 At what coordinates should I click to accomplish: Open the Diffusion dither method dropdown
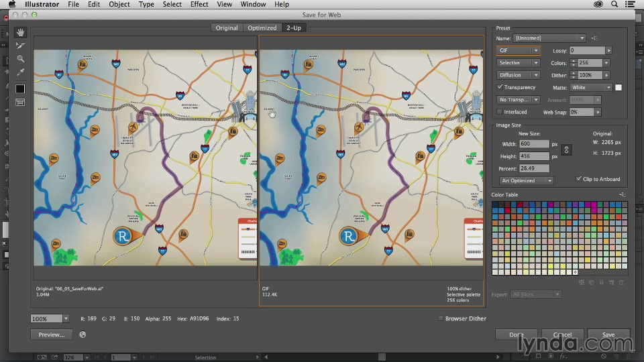pos(519,75)
